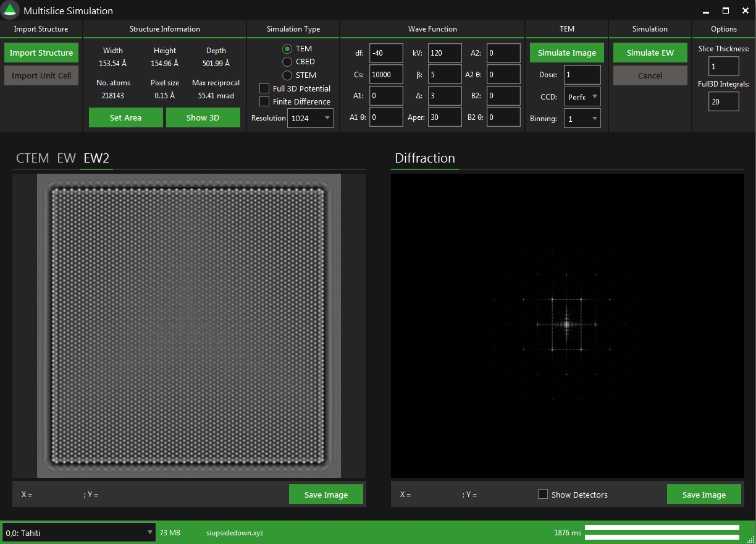756x544 pixels.
Task: Click the Set Area button
Action: 125,117
